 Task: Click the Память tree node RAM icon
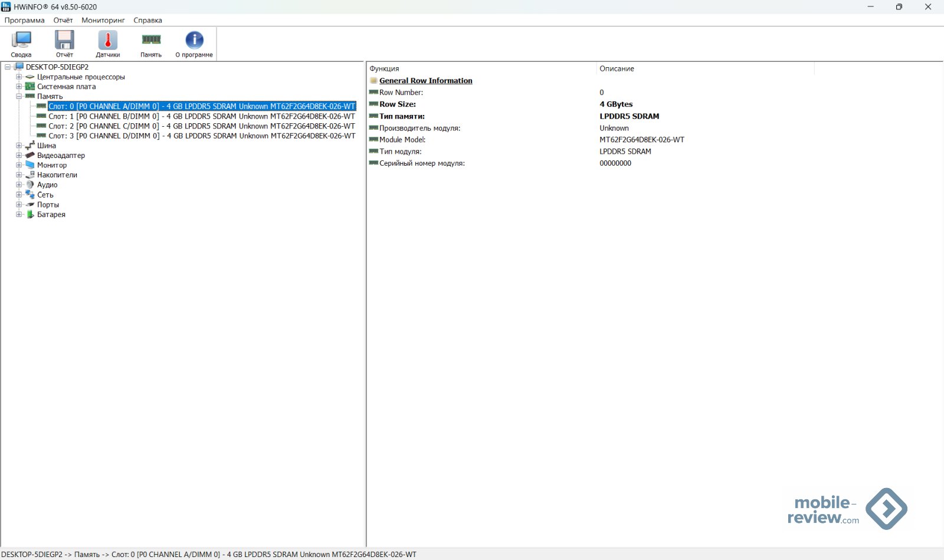tap(30, 96)
